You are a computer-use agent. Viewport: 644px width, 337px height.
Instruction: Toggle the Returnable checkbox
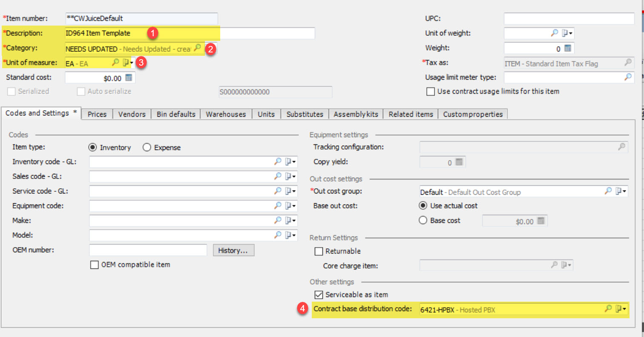319,251
